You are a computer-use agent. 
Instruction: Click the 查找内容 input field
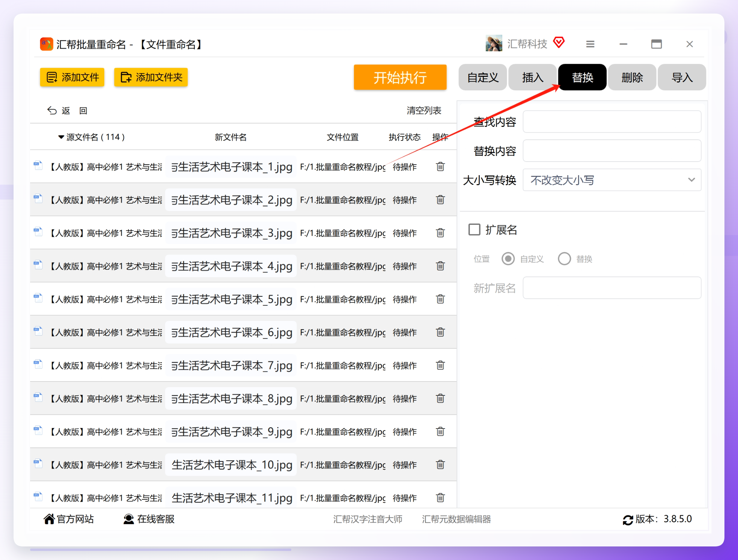pyautogui.click(x=612, y=122)
